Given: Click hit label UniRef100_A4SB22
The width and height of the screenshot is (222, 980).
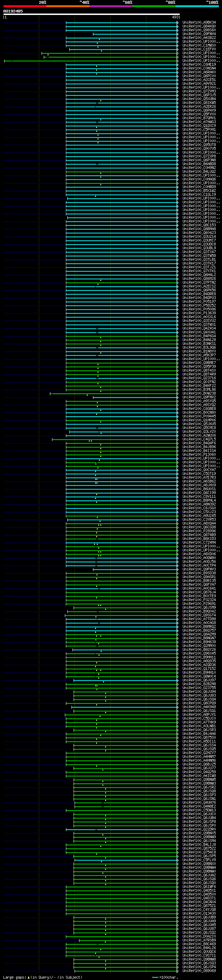Looking at the screenshot, I should (x=199, y=38).
